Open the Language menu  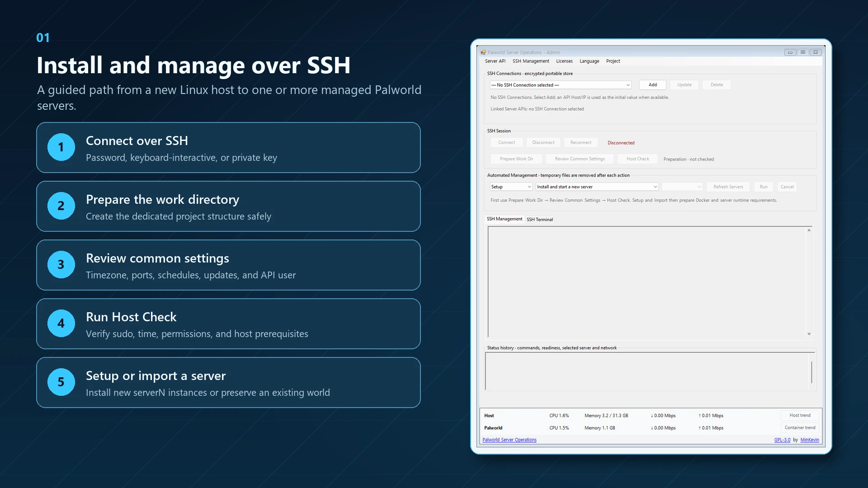coord(589,61)
